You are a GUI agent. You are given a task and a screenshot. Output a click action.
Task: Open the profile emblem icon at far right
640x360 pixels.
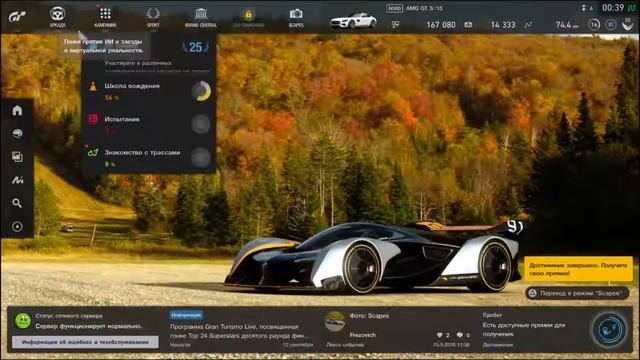pos(628,24)
